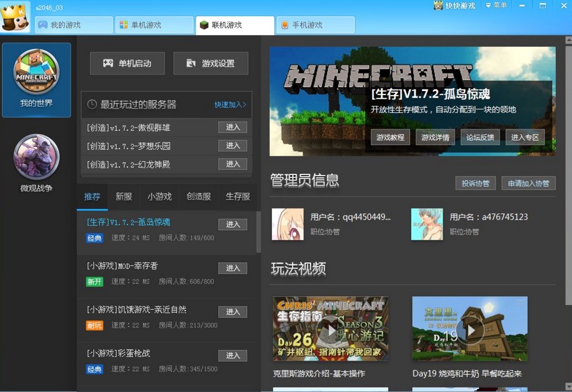Click the 快速加入 link
572x392 pixels.
(x=230, y=104)
